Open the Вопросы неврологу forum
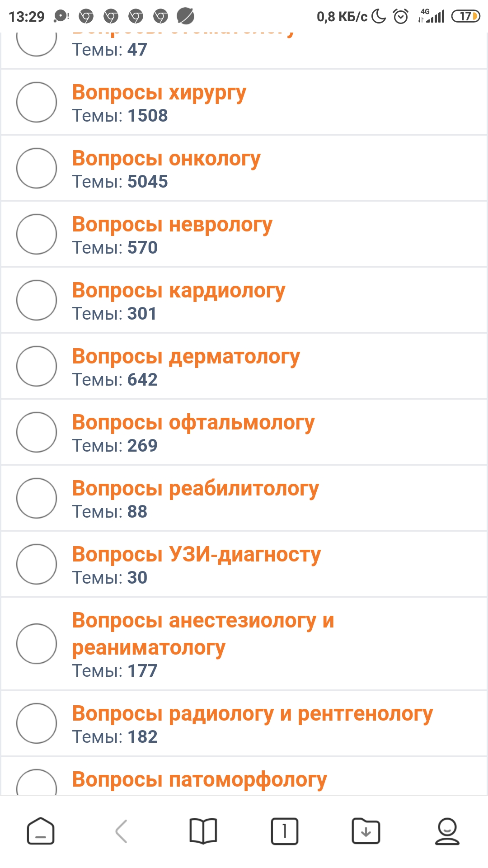This screenshot has width=488, height=868. pyautogui.click(x=172, y=225)
